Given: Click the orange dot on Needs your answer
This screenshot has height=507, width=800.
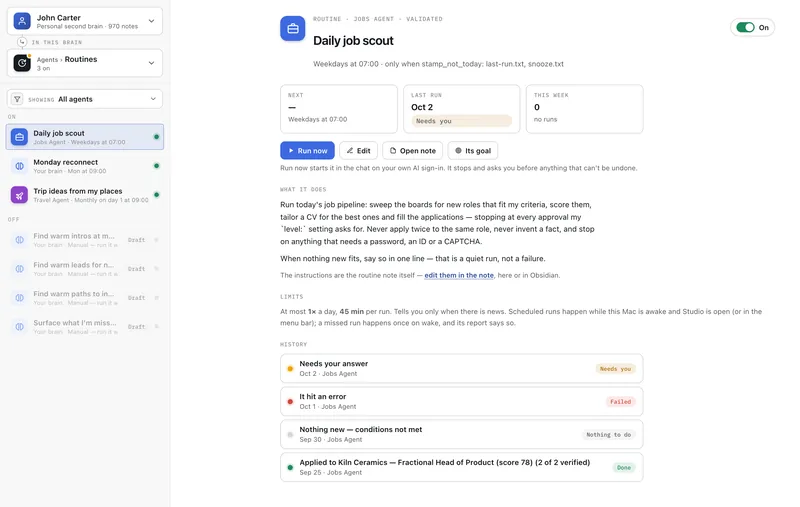Looking at the screenshot, I should [x=290, y=369].
